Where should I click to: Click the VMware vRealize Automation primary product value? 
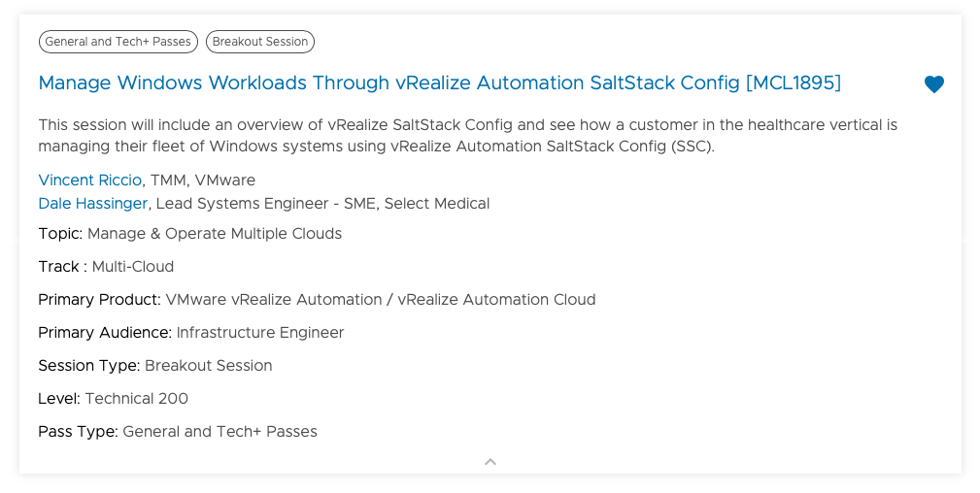381,300
